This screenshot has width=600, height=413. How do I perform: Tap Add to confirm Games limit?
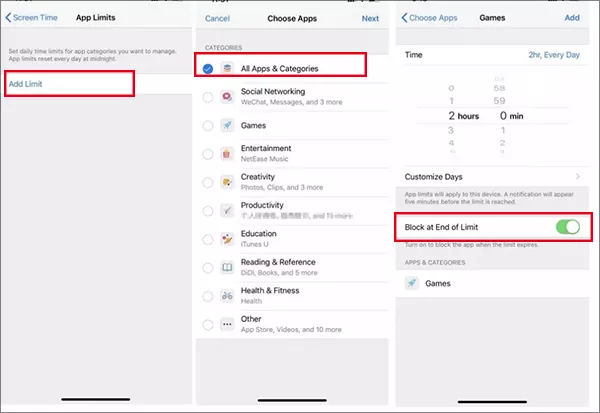572,18
